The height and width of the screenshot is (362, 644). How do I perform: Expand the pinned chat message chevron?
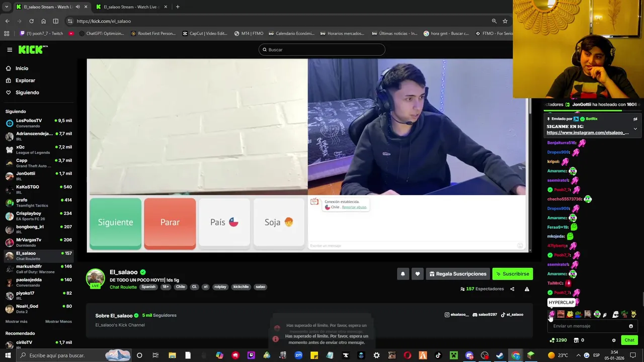[635, 129]
